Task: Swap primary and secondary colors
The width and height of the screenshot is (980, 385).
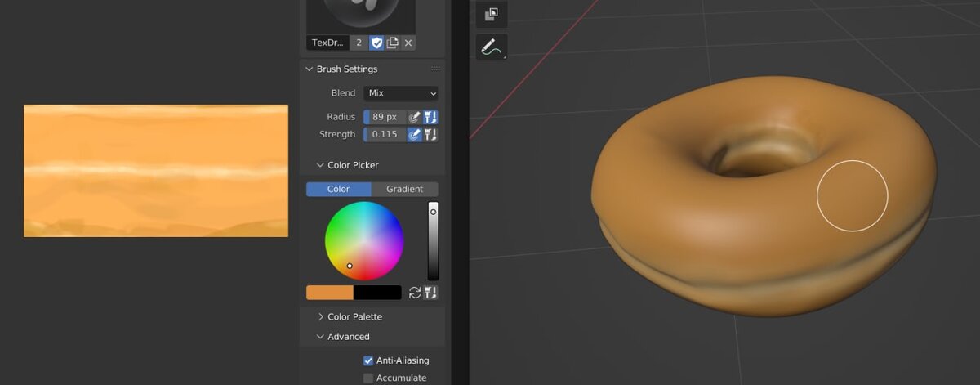Action: click(x=415, y=293)
